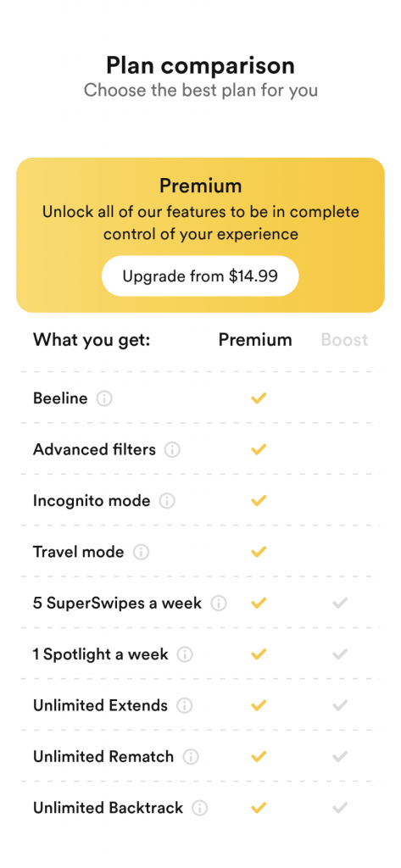401x868 pixels.
Task: View info for 5 SuperSwipes a week
Action: tap(219, 604)
